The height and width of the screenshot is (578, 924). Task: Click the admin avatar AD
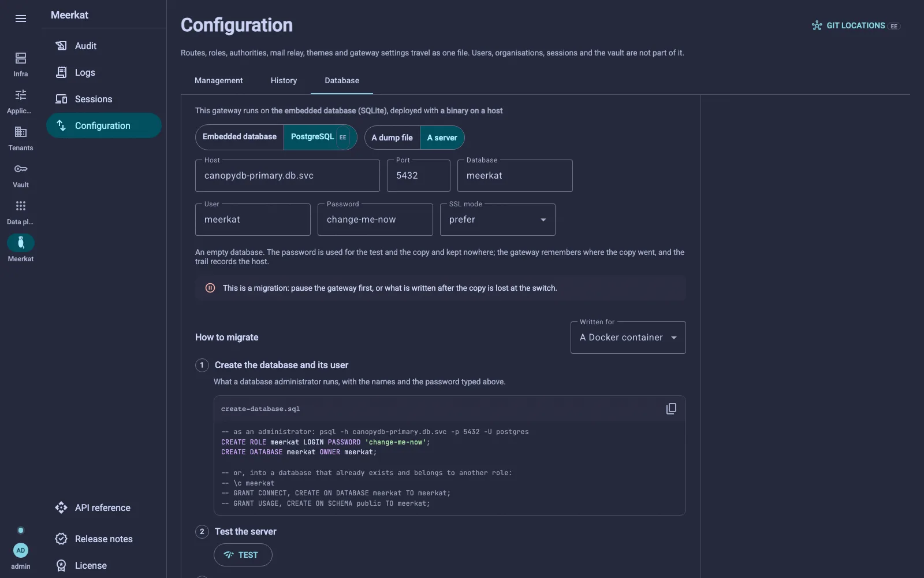(x=21, y=550)
